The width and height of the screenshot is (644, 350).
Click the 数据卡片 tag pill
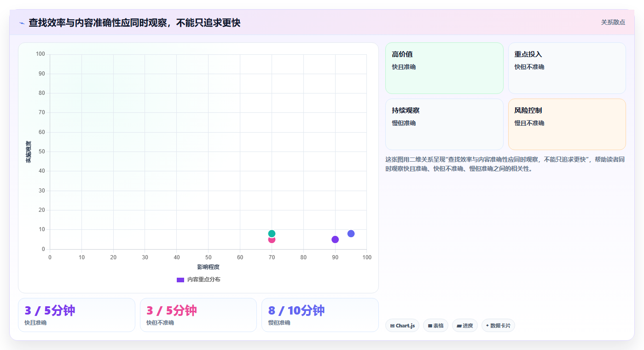pos(498,326)
